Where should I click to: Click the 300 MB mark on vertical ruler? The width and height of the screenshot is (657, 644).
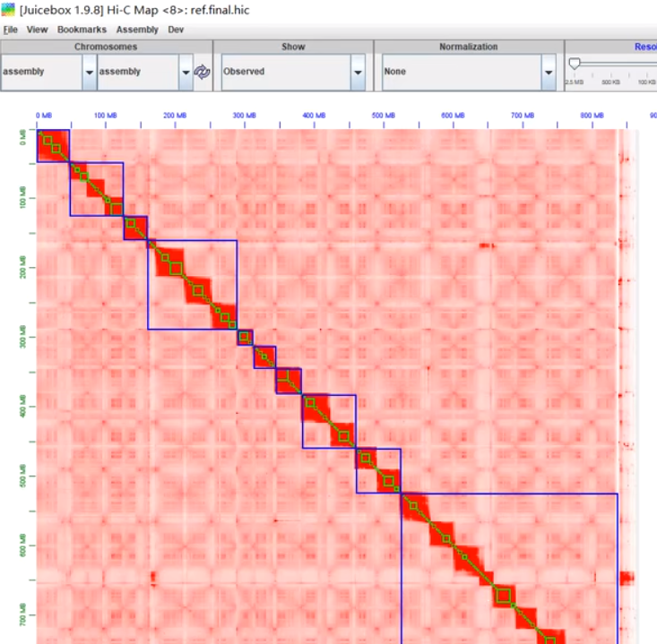[x=22, y=337]
